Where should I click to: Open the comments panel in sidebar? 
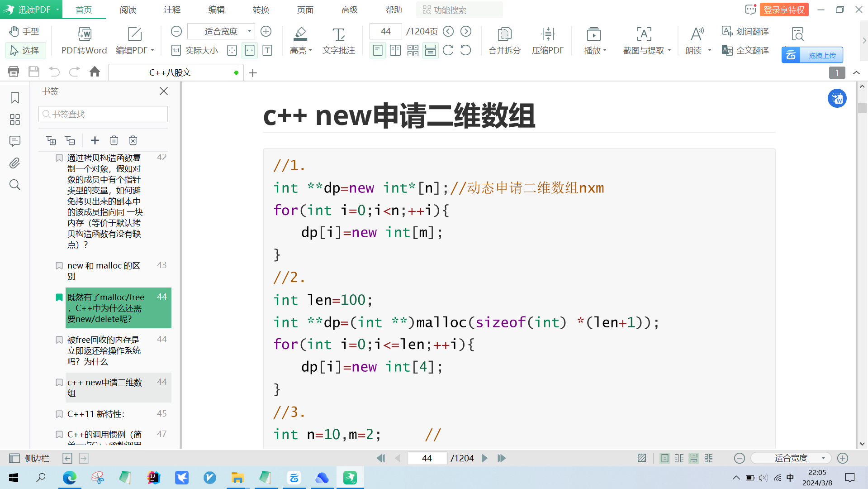15,141
